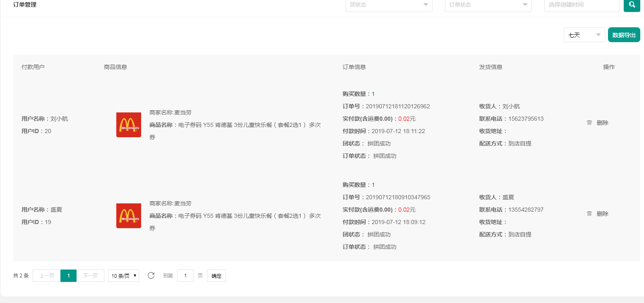
Task: Open the 订单状态 dropdown filter
Action: click(488, 5)
